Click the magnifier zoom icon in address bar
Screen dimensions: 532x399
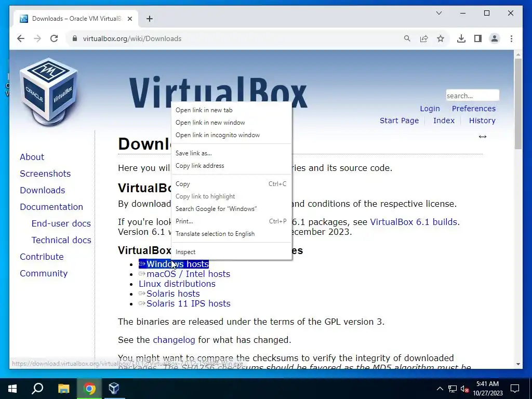(x=407, y=38)
